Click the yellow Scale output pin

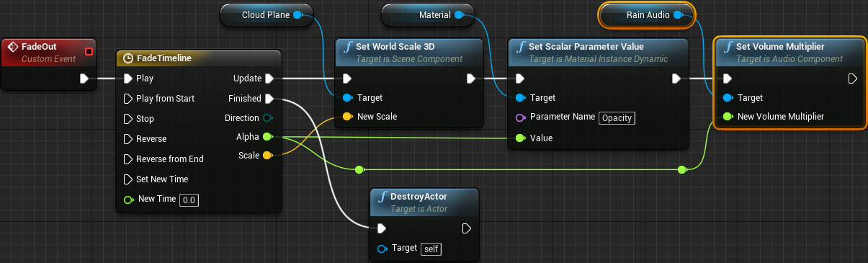[267, 156]
